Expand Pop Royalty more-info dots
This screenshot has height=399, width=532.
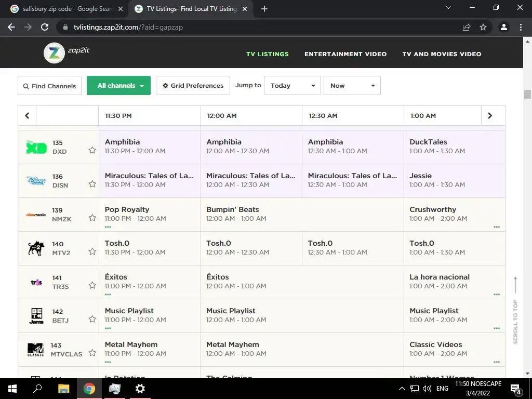[108, 227]
